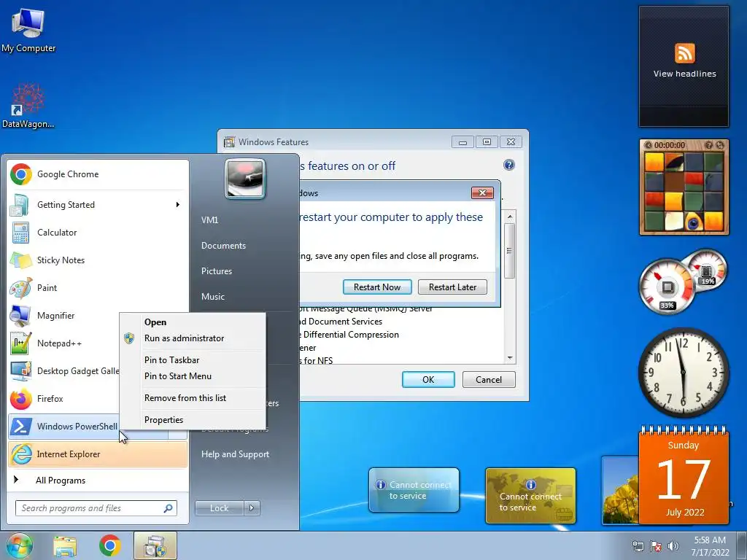The width and height of the screenshot is (747, 560).
Task: Open Music from Start menu
Action: [x=212, y=297]
